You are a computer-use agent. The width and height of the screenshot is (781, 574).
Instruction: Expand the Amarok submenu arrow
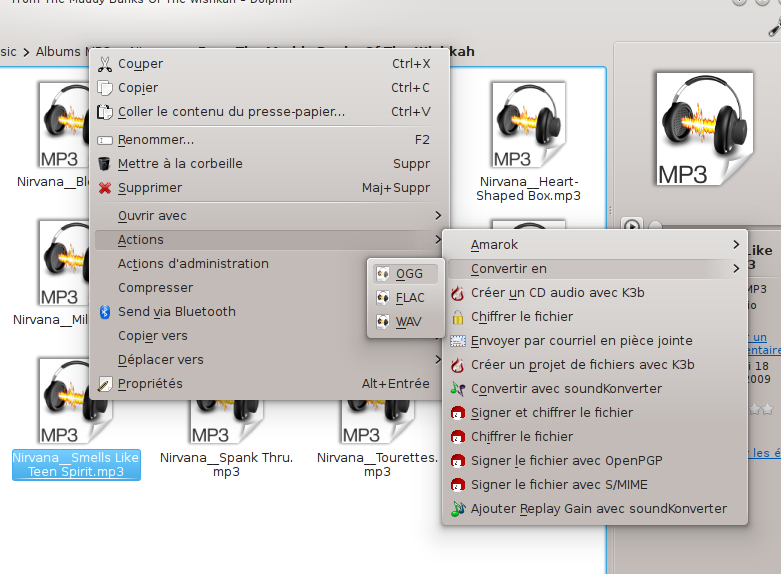click(x=736, y=245)
